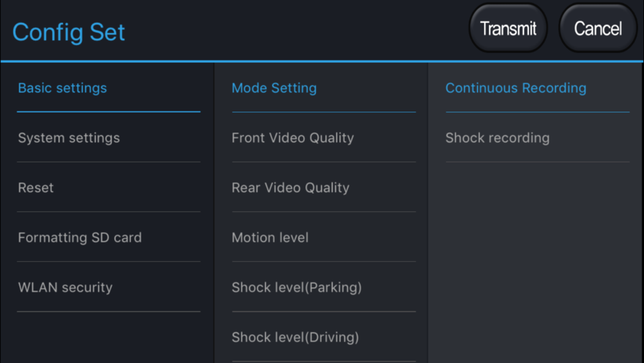
Task: Open WLAN security settings
Action: (65, 288)
